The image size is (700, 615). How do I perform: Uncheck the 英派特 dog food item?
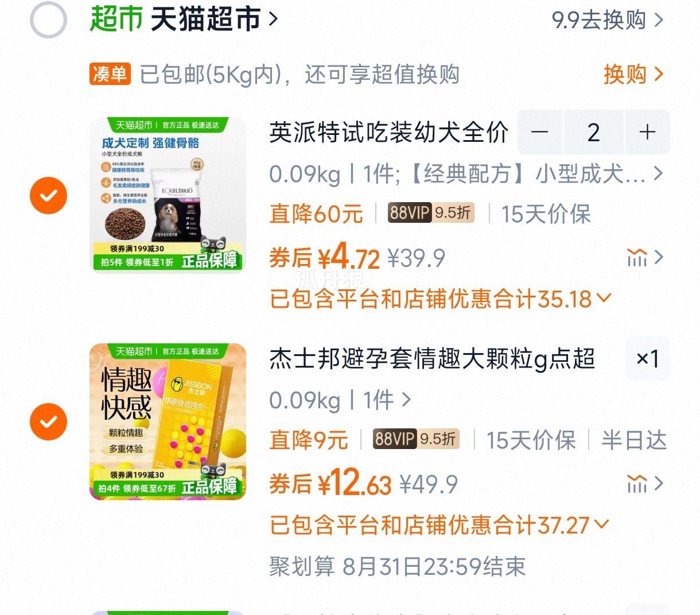[49, 196]
